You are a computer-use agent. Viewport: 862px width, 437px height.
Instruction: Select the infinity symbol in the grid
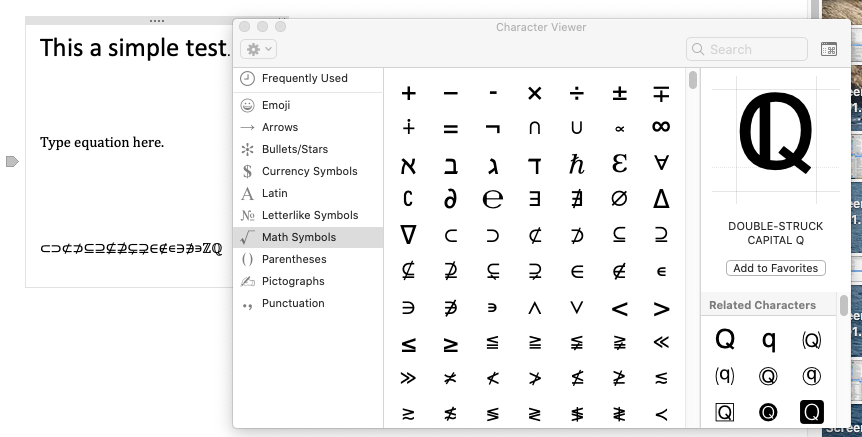pos(661,127)
